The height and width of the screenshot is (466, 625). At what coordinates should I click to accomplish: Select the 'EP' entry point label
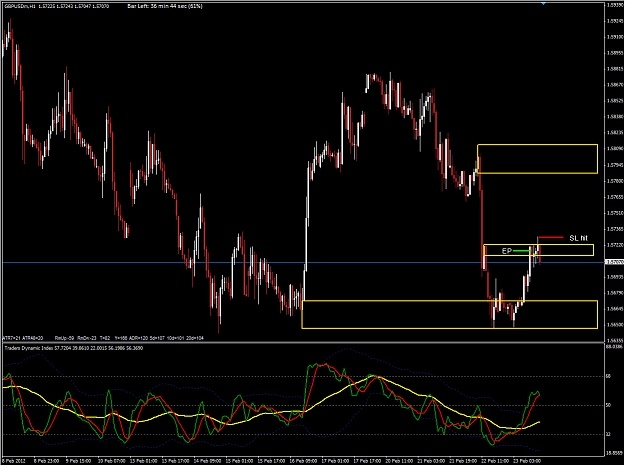click(506, 251)
